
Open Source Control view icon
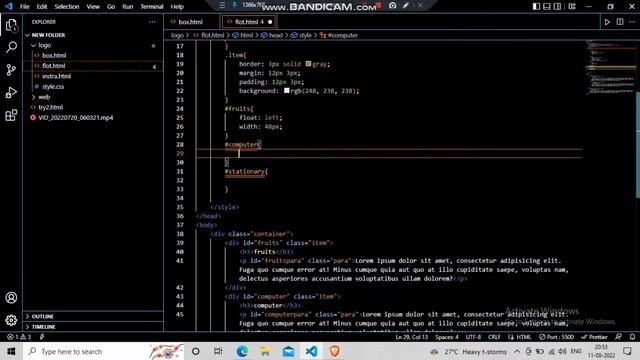11,70
